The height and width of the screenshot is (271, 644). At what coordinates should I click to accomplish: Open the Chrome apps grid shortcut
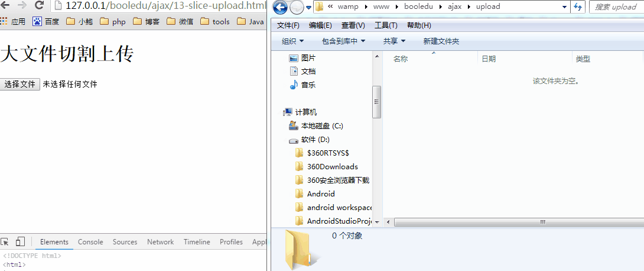pyautogui.click(x=4, y=22)
